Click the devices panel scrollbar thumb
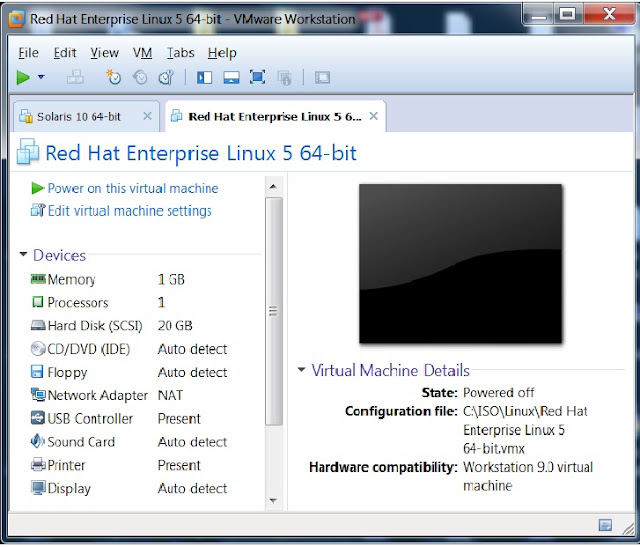 point(273,312)
